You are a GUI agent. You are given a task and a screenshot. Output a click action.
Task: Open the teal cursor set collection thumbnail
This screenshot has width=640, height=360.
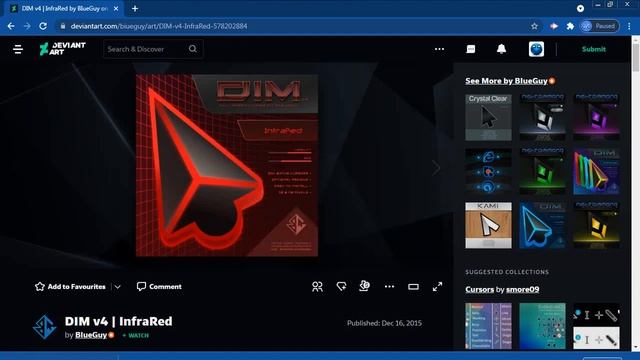pyautogui.click(x=542, y=326)
